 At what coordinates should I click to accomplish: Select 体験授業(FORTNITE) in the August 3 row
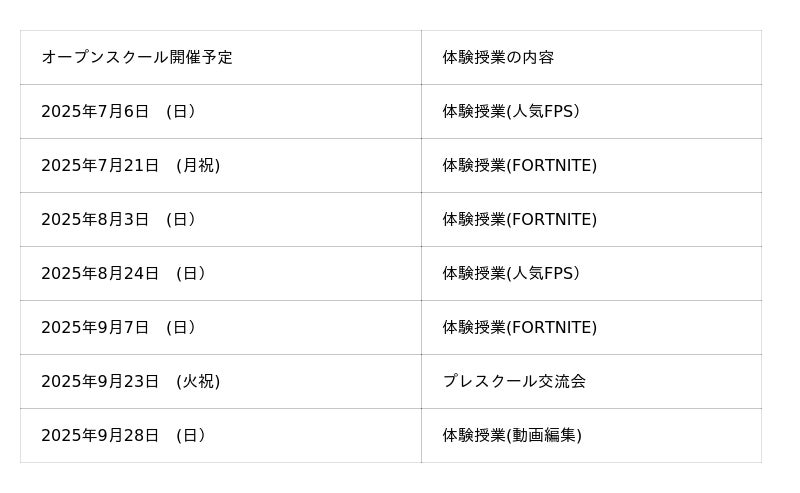(520, 219)
